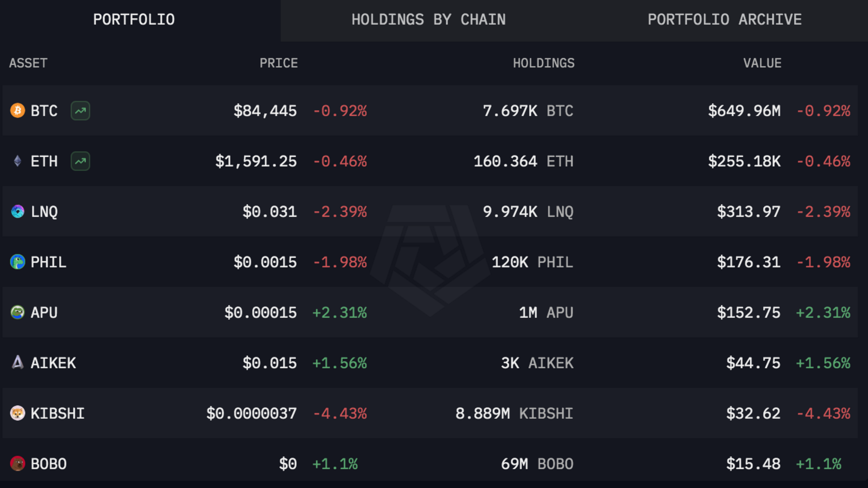Sort by the Asset column header

pos(28,63)
